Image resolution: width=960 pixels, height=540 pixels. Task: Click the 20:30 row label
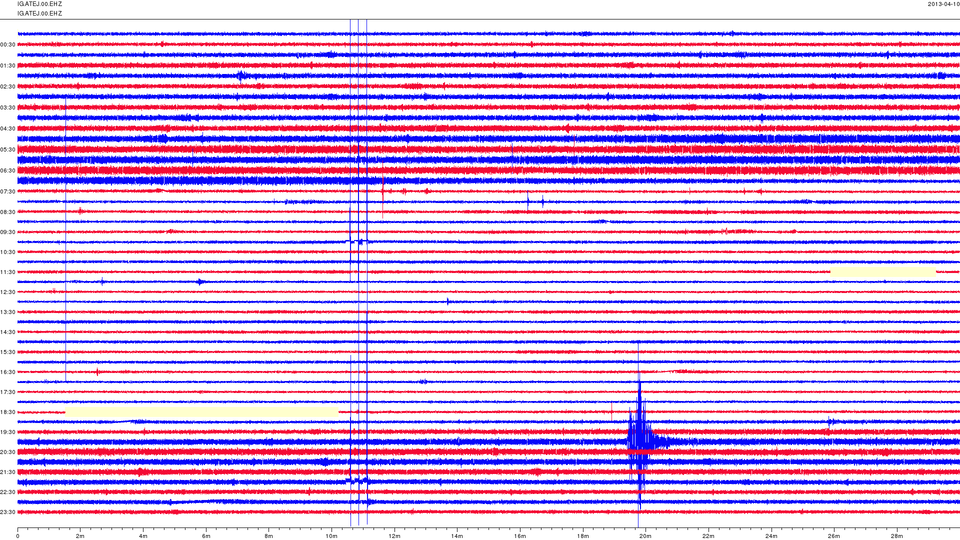point(8,452)
